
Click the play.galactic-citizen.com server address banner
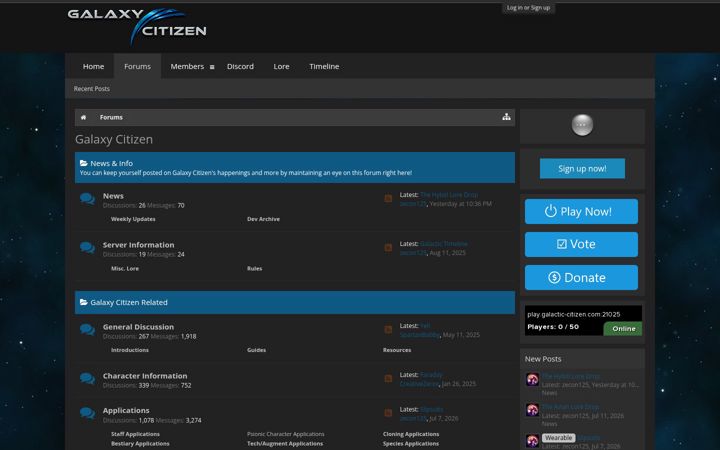tap(584, 321)
